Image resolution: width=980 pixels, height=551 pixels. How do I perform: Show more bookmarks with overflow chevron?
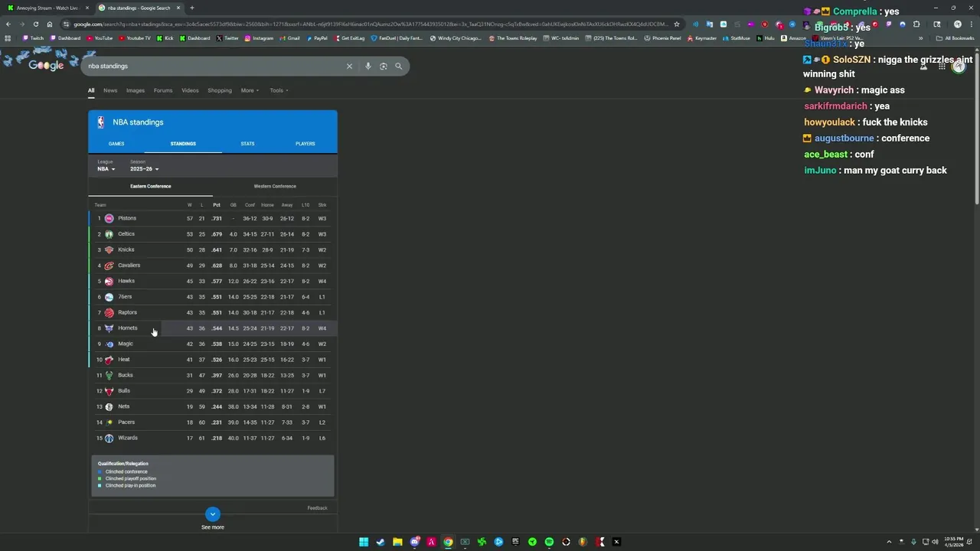tap(921, 38)
